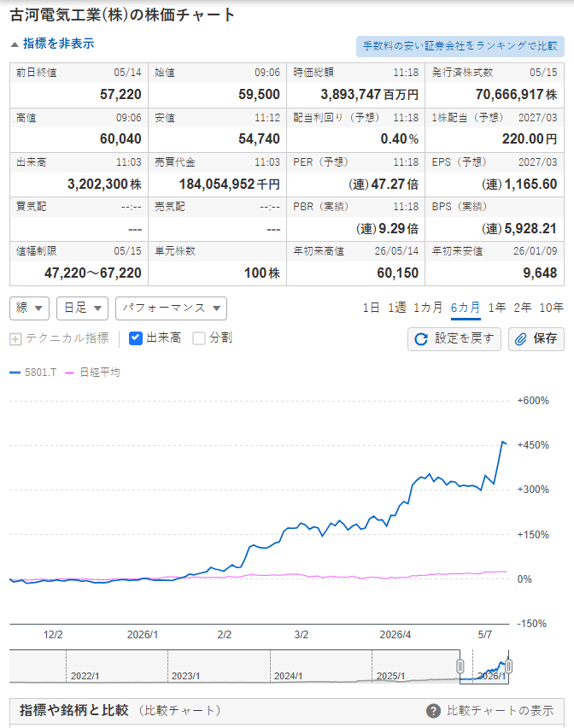Expand テクニカル指標 plus icon
This screenshot has height=728, width=574.
[x=15, y=339]
